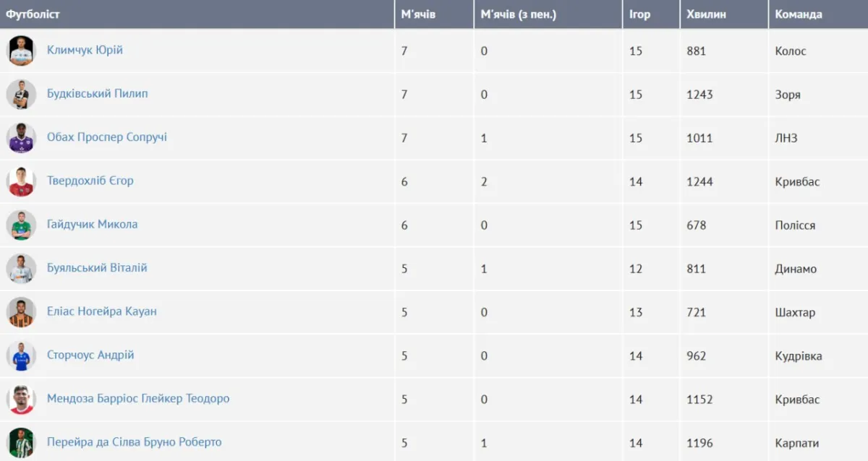868x461 pixels.
Task: Sort by the Ігор column header
Action: [x=639, y=14]
